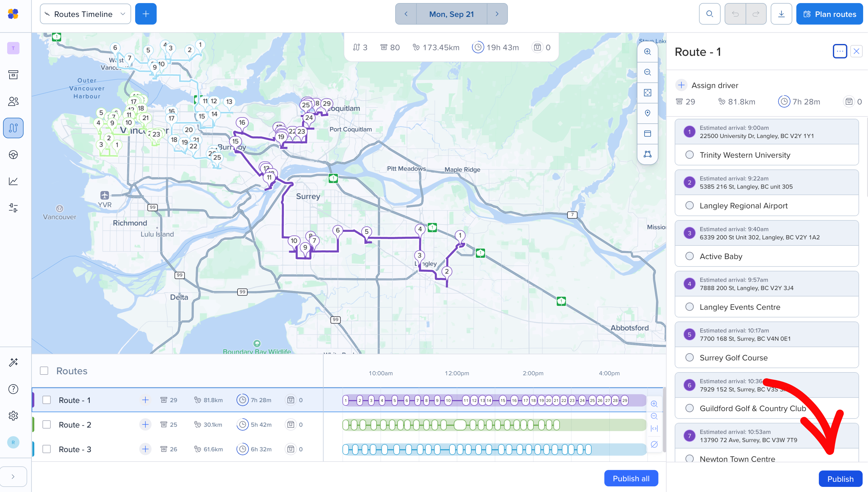Go to next day with right chevron
Screen dimensions: 868x492
click(x=497, y=14)
